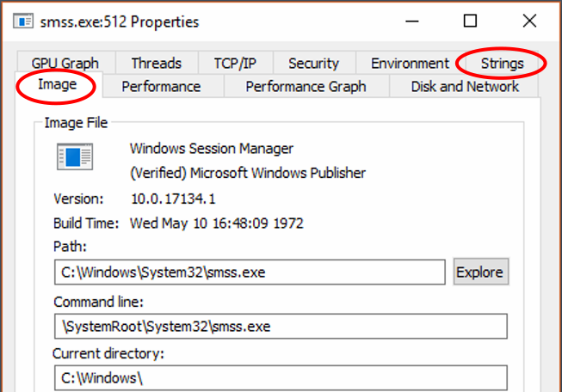Switch to the GPU Graph tab
Image resolution: width=562 pixels, height=392 pixels.
[65, 63]
